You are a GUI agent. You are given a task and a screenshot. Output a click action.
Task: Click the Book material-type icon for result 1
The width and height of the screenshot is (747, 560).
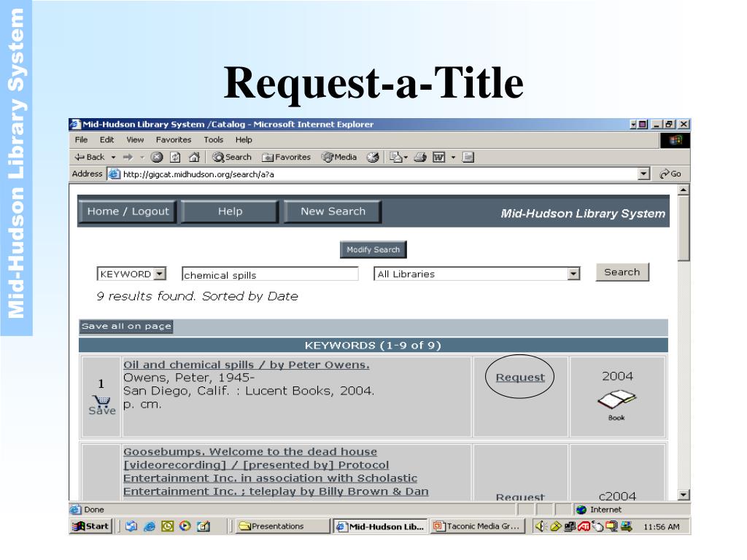coord(617,405)
